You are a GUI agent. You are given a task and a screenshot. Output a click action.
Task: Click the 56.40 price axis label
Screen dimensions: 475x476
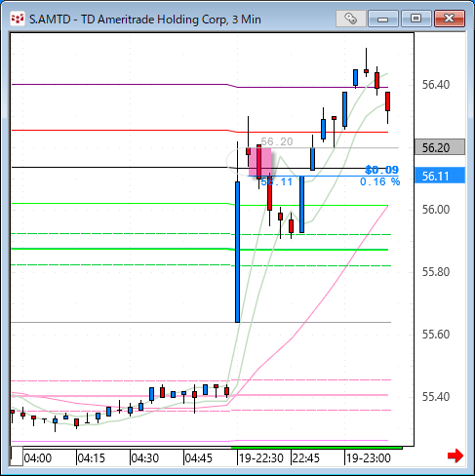tap(436, 85)
